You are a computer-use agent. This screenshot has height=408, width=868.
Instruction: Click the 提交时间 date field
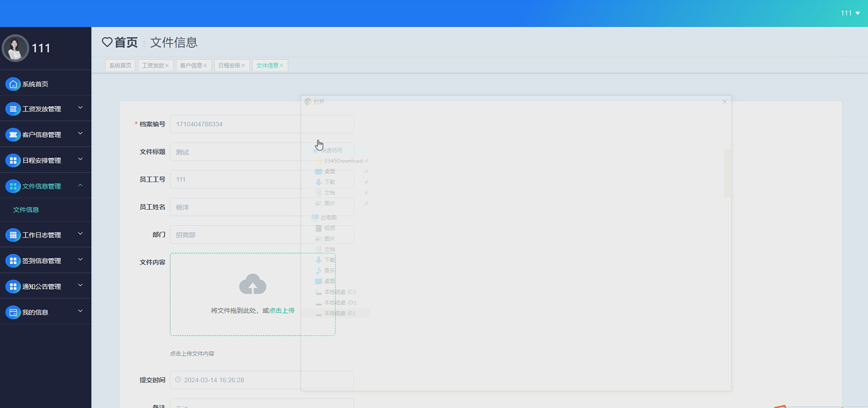click(262, 380)
